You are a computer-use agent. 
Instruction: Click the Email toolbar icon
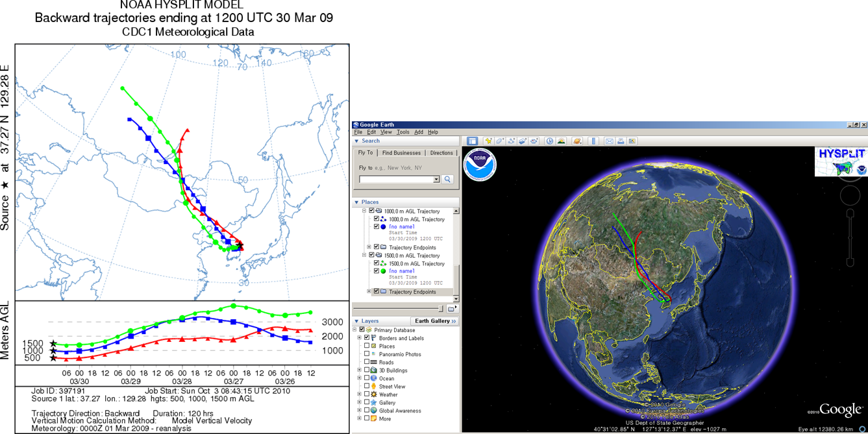pyautogui.click(x=610, y=141)
